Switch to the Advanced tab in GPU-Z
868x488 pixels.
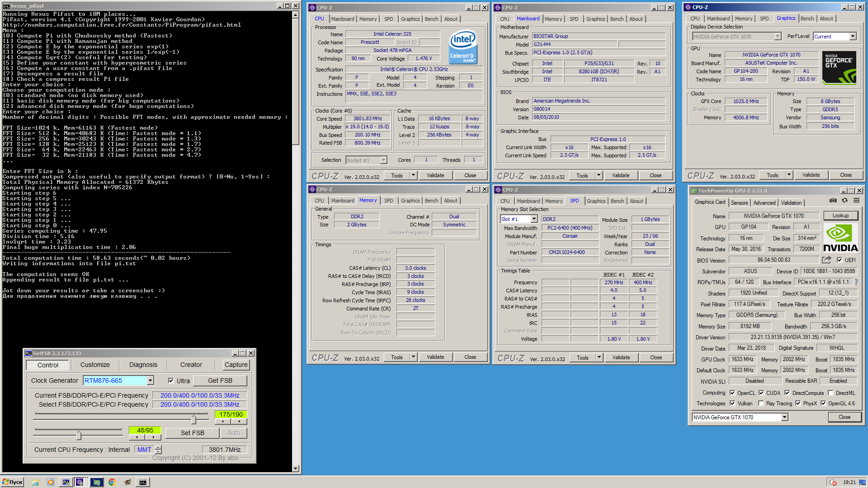click(x=764, y=203)
